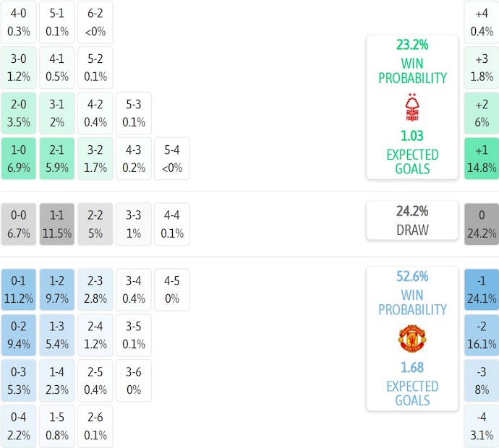Click the -1 goal margin cell

482,289
